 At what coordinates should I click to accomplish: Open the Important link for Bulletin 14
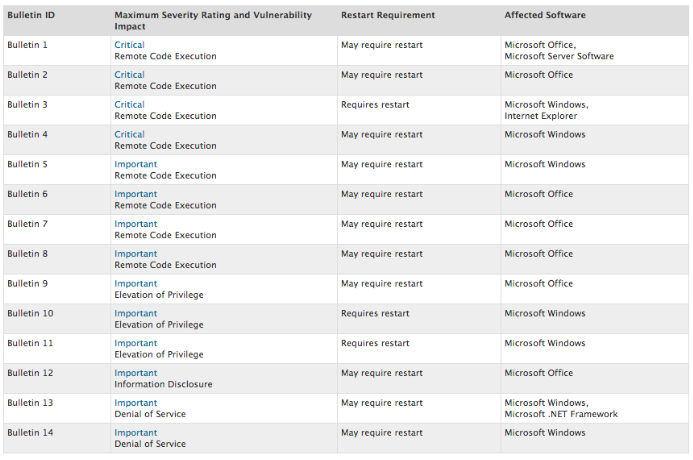[136, 433]
